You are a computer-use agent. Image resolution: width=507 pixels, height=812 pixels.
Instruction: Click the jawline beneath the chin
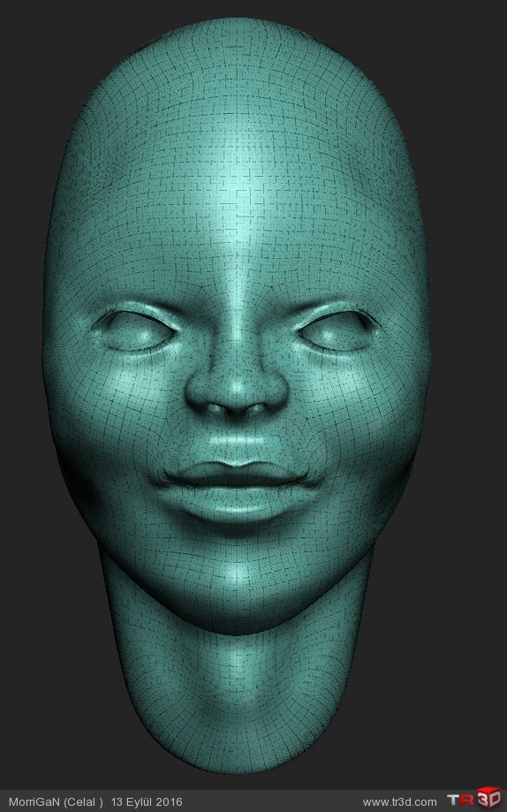(x=237, y=624)
